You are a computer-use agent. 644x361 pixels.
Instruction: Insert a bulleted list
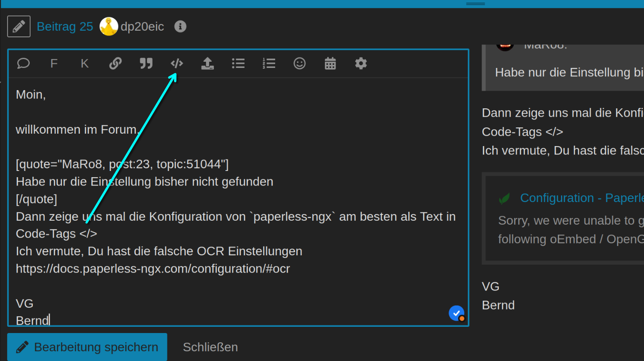tap(238, 63)
